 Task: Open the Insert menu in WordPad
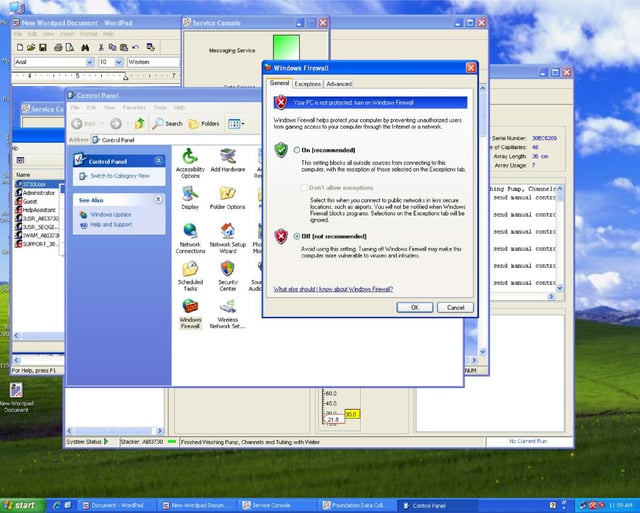pos(67,34)
